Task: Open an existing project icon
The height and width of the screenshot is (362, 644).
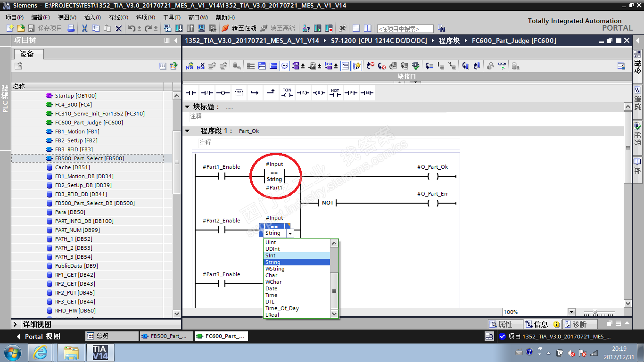Action: point(21,28)
